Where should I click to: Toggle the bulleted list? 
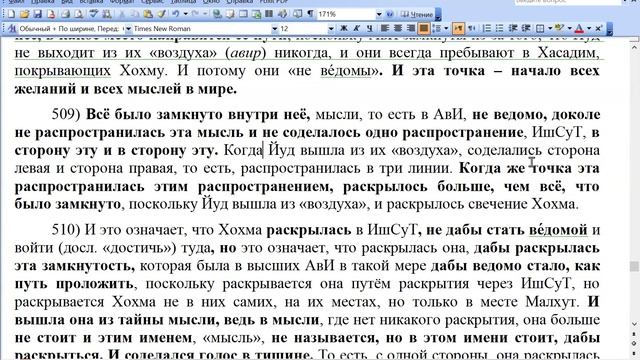[500, 28]
